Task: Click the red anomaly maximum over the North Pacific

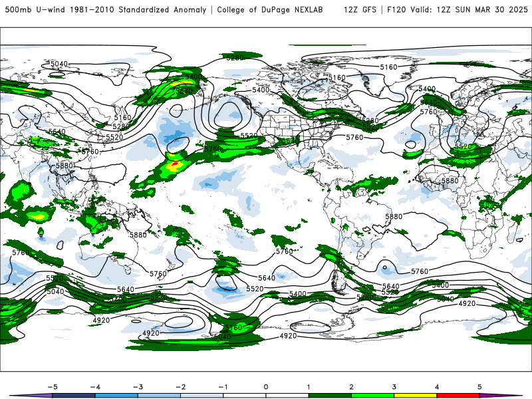Action: click(x=175, y=164)
